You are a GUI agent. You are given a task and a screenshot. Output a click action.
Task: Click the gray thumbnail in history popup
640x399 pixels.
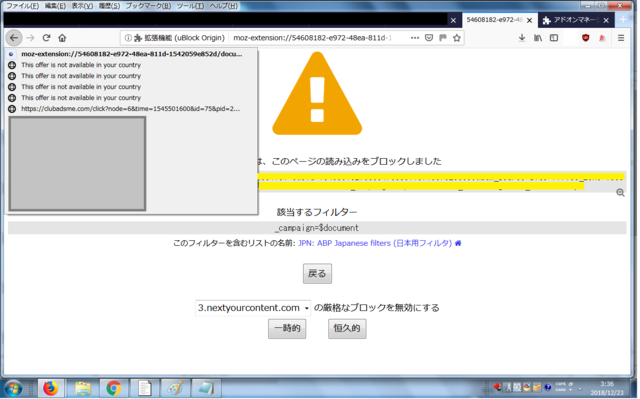click(x=78, y=164)
